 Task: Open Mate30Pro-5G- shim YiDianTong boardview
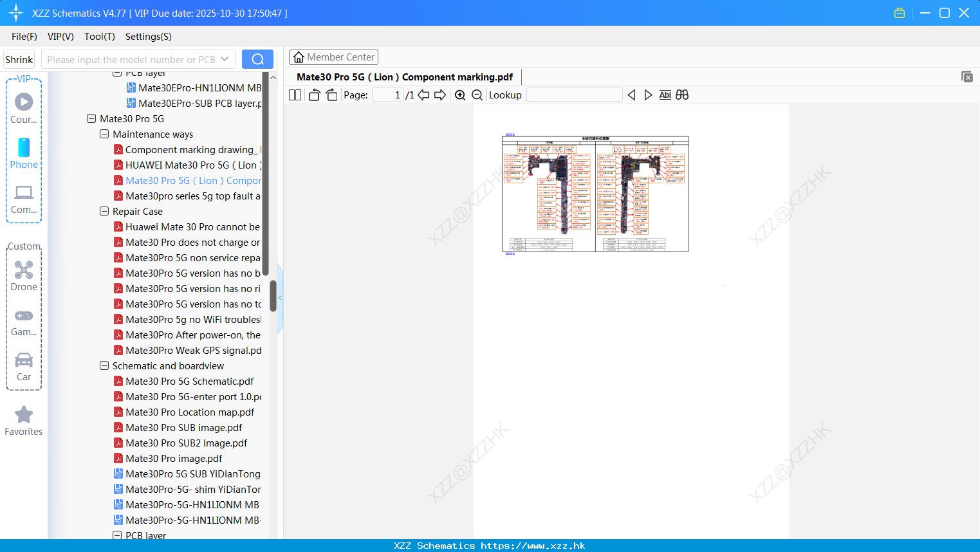click(187, 490)
